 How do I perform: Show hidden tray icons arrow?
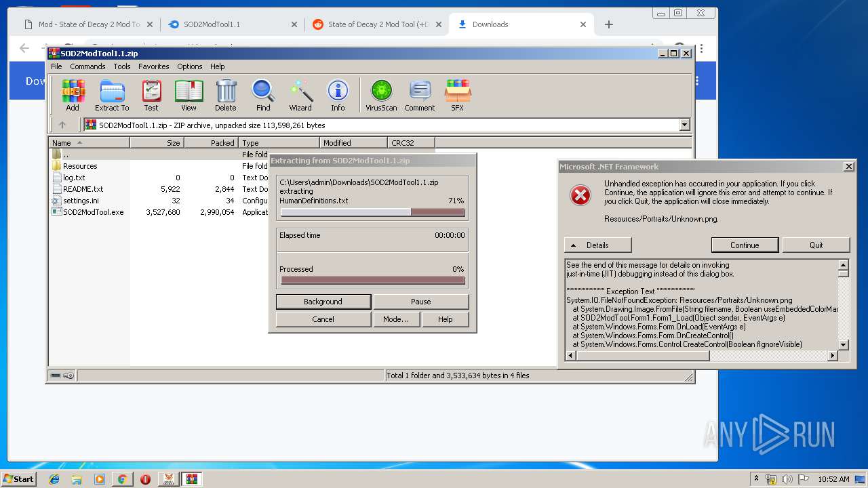pos(756,479)
